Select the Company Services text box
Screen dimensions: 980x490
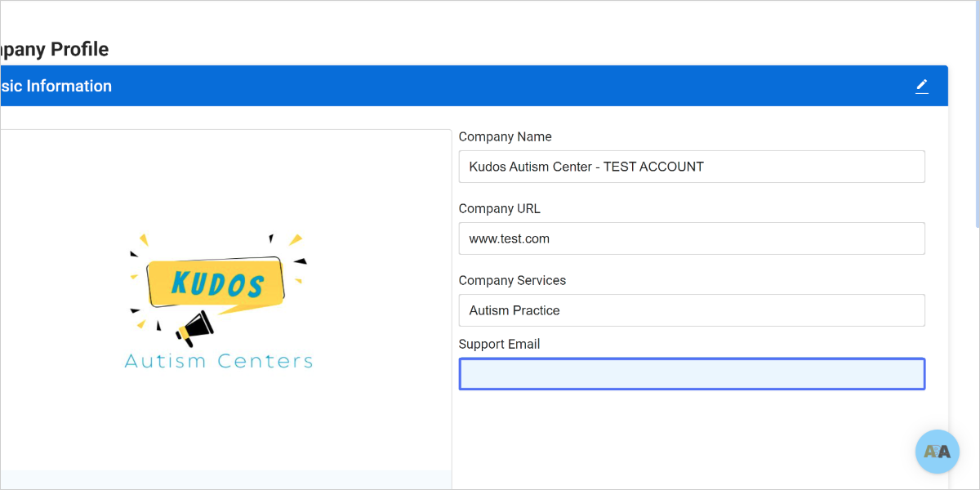[x=692, y=310]
